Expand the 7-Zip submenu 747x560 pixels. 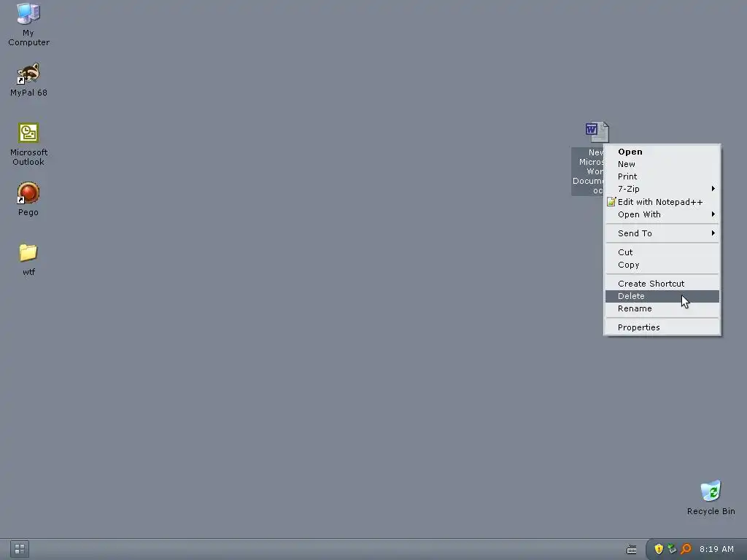pos(662,189)
